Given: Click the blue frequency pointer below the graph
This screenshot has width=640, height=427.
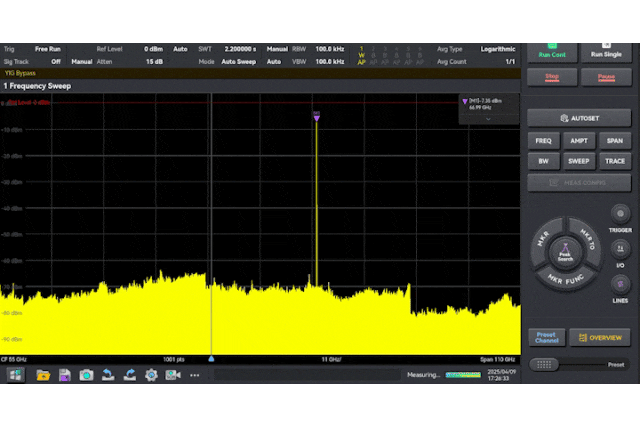Looking at the screenshot, I should pos(211,358).
